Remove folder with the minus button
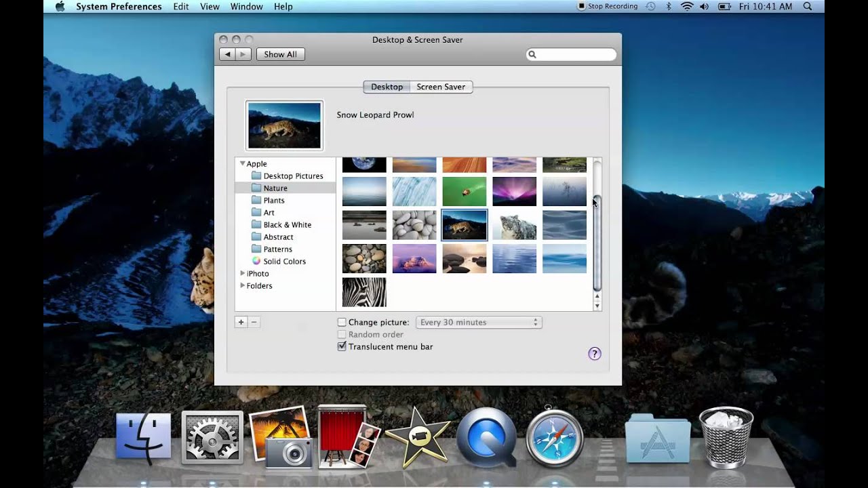This screenshot has height=488, width=868. coord(254,323)
